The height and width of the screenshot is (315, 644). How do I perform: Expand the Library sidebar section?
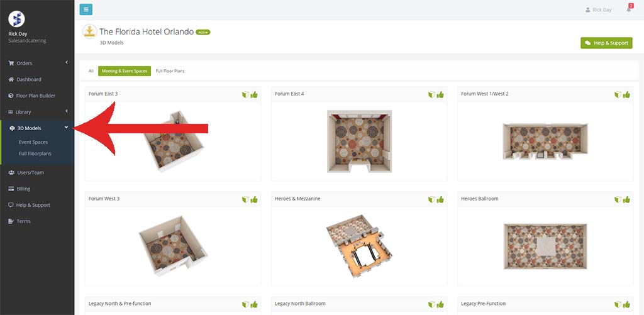pos(37,112)
